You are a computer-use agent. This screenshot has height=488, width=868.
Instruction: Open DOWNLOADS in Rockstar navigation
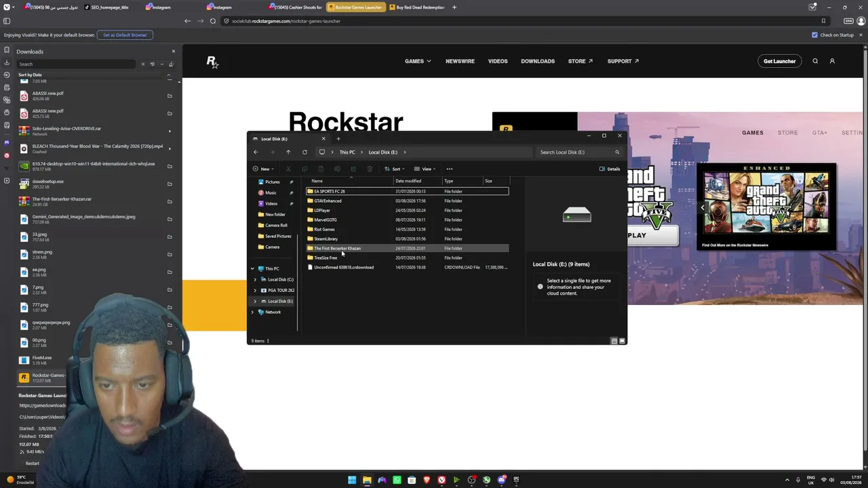pos(538,61)
